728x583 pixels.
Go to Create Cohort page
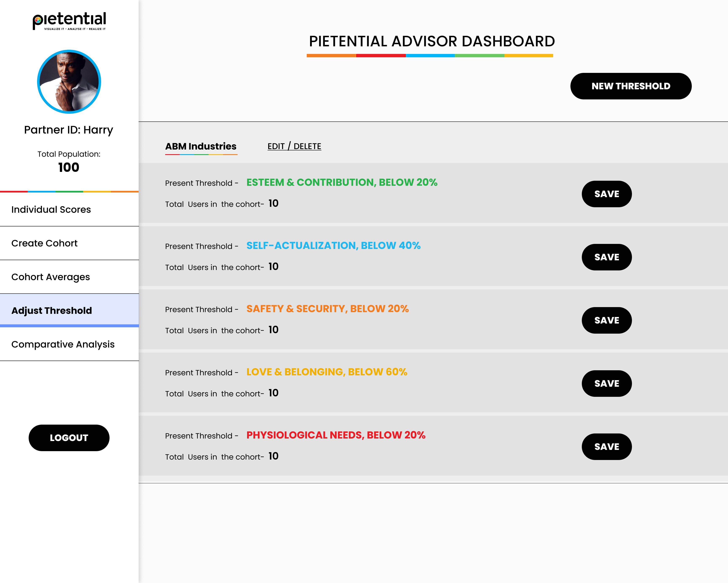pos(44,243)
